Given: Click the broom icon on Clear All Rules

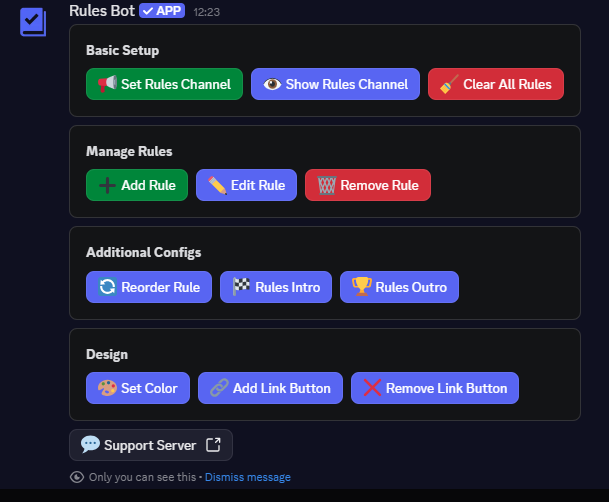Looking at the screenshot, I should (x=449, y=84).
